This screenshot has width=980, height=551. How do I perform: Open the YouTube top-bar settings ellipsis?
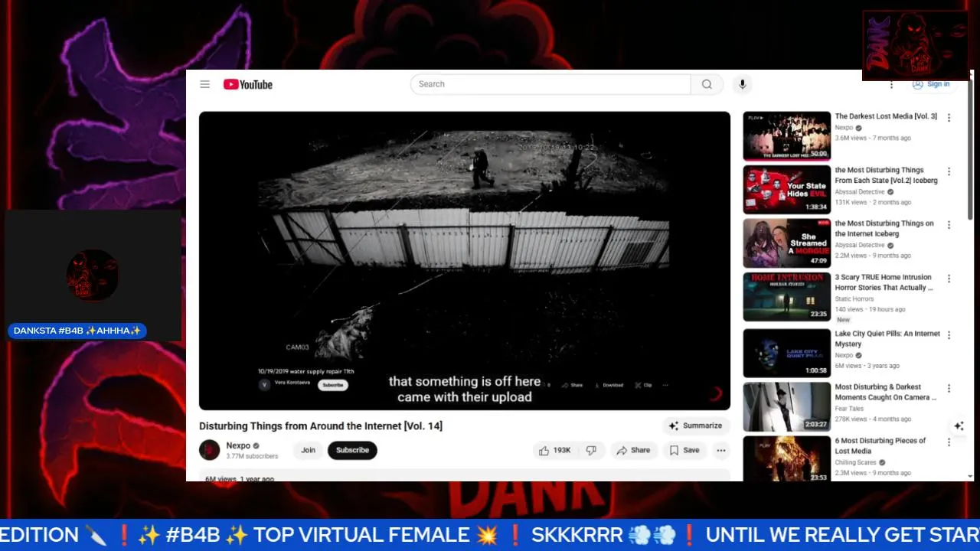point(891,85)
